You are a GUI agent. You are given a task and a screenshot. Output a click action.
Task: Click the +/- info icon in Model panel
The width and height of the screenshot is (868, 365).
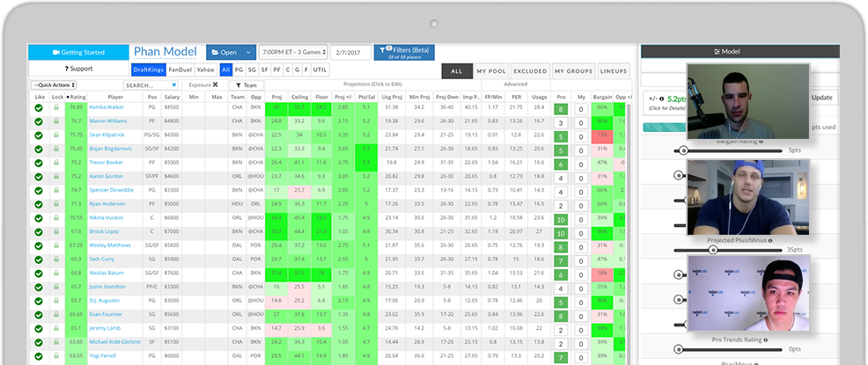point(662,99)
